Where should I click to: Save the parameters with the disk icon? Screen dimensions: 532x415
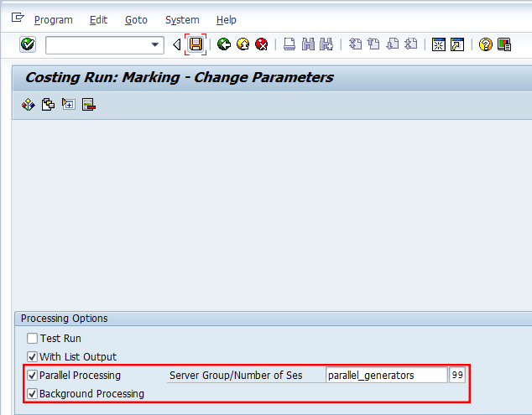point(196,44)
